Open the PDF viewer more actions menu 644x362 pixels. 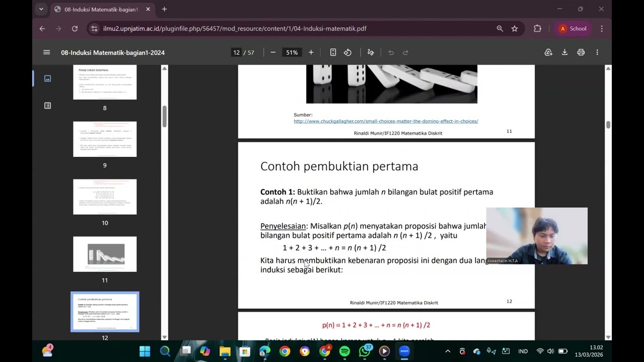click(x=597, y=52)
